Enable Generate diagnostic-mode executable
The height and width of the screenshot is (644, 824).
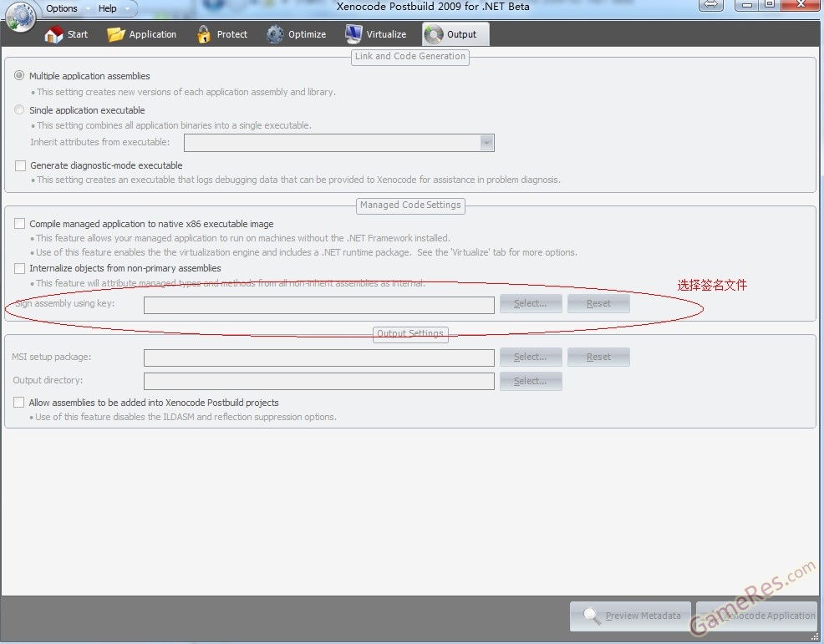[x=21, y=165]
